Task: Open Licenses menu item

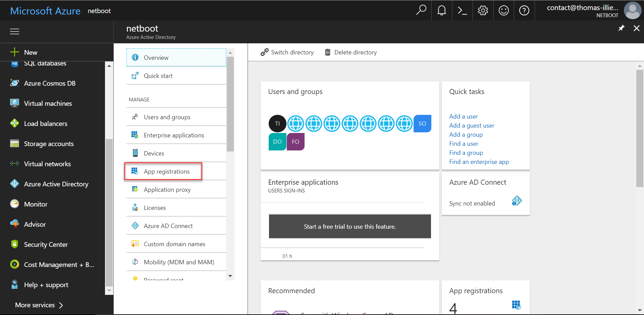Action: pos(176,208)
